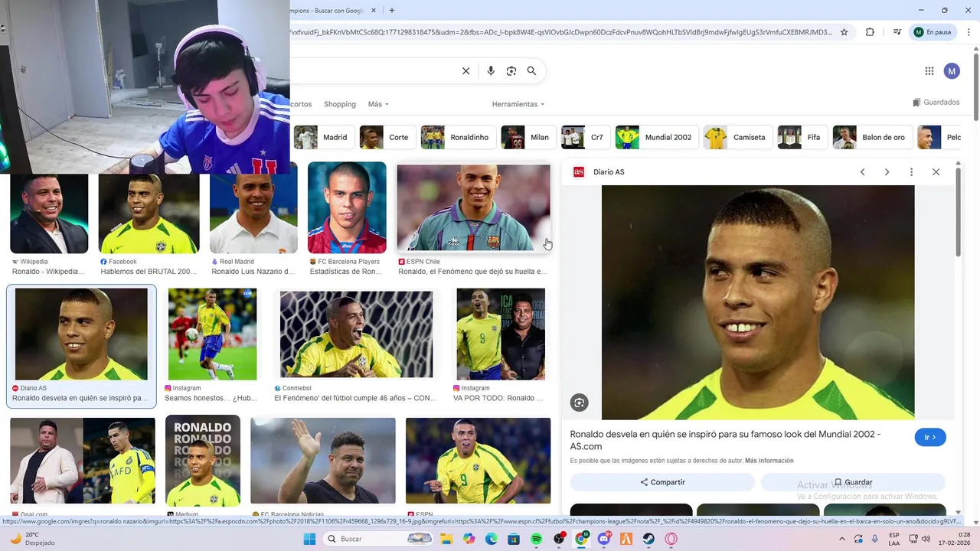980x551 pixels.
Task: Click 'El Fenómeno' del fútbol cumple 46 años caption
Action: click(355, 398)
